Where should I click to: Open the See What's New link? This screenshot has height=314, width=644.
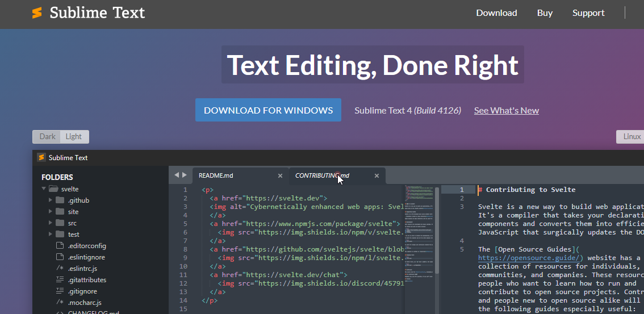(507, 110)
